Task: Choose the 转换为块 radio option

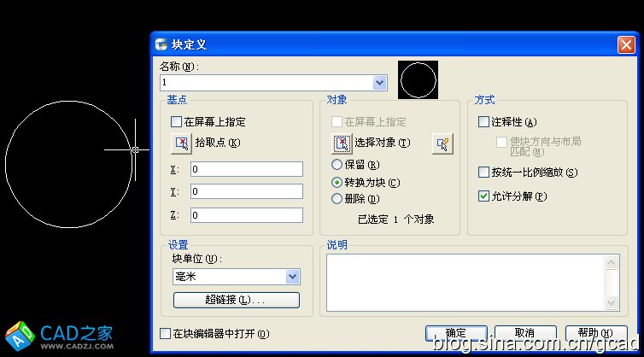Action: [x=337, y=182]
